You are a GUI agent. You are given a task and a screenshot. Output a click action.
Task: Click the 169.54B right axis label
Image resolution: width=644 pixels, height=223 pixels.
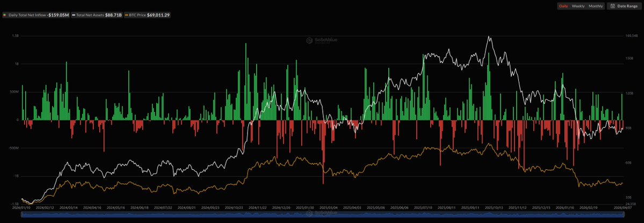[630, 35]
